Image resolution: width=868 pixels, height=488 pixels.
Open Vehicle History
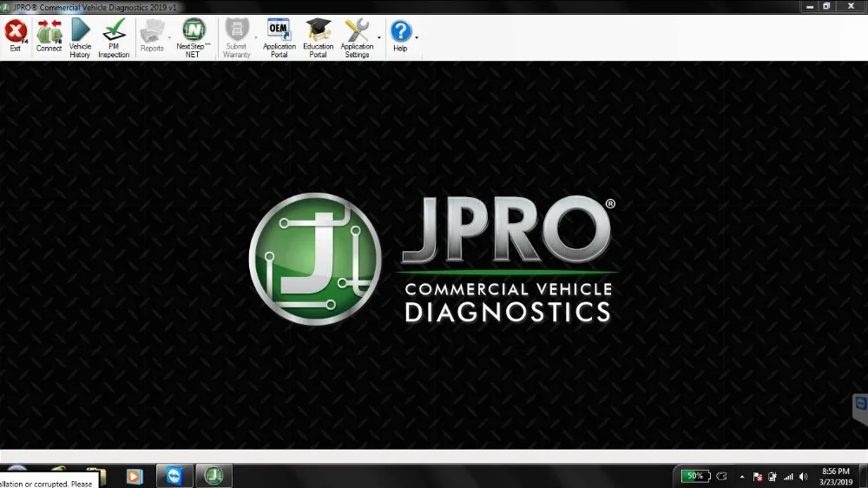[x=80, y=37]
